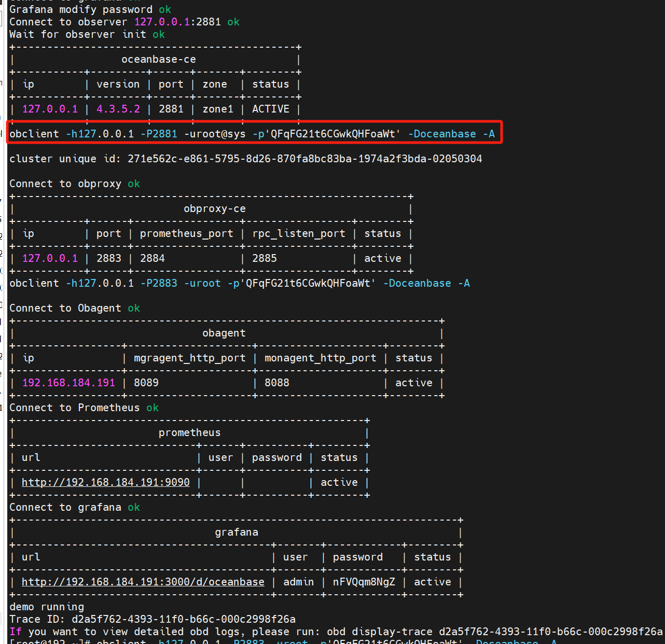This screenshot has width=665, height=644.
Task: Click the 'Connect to grafana' line
Action: pyautogui.click(x=75, y=507)
